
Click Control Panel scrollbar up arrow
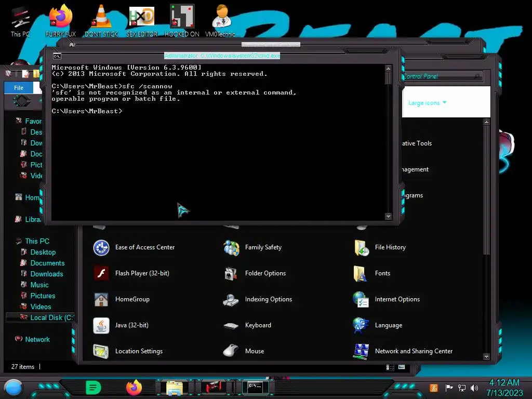[486, 122]
